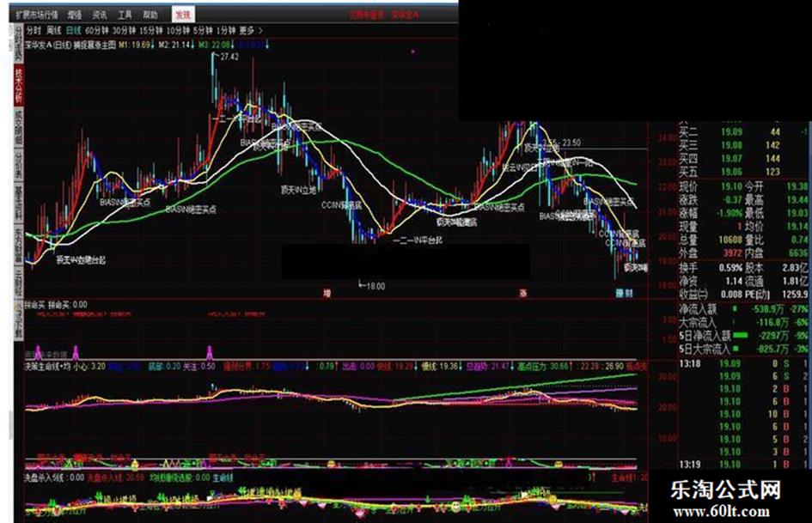Click the 5日净流入额 green bar

tap(741, 336)
